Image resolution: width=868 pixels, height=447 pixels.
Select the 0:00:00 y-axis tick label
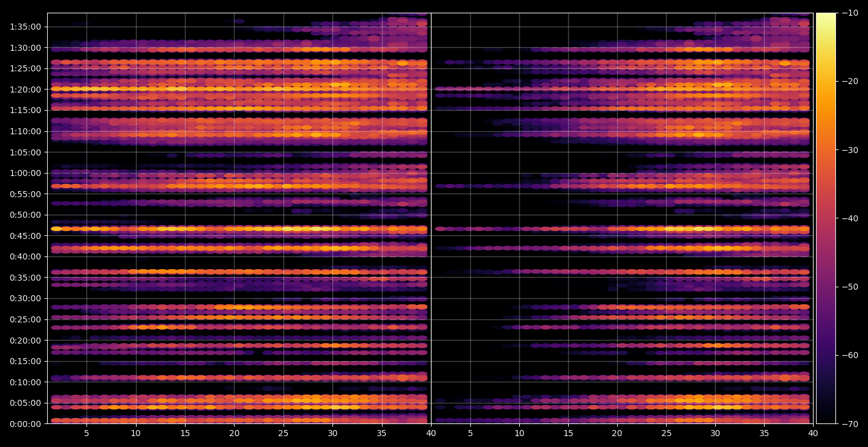coord(25,424)
